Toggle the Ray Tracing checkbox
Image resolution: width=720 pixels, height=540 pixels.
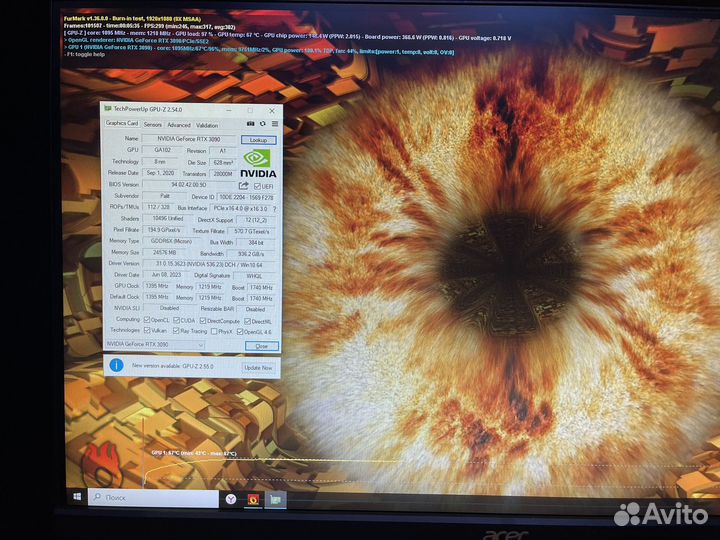[x=176, y=331]
